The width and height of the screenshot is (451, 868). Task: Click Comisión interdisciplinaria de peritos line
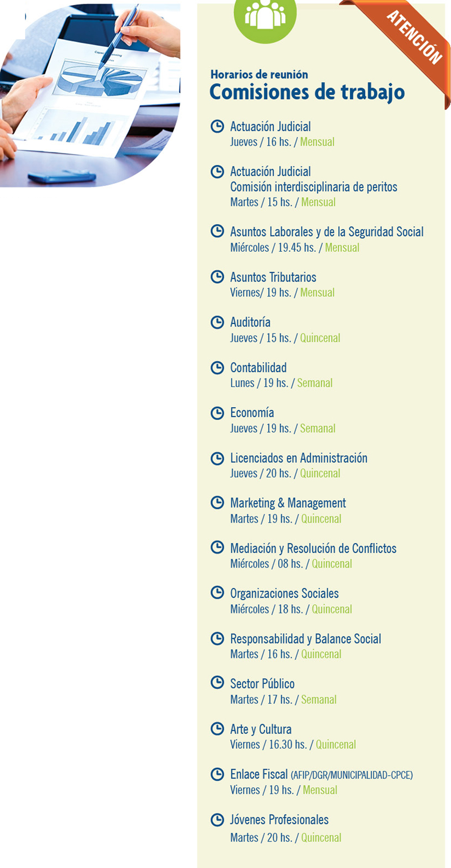click(314, 187)
